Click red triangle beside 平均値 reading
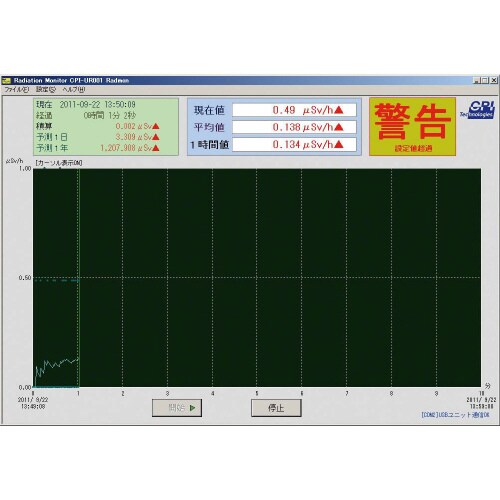The width and height of the screenshot is (500, 500). coord(339,127)
